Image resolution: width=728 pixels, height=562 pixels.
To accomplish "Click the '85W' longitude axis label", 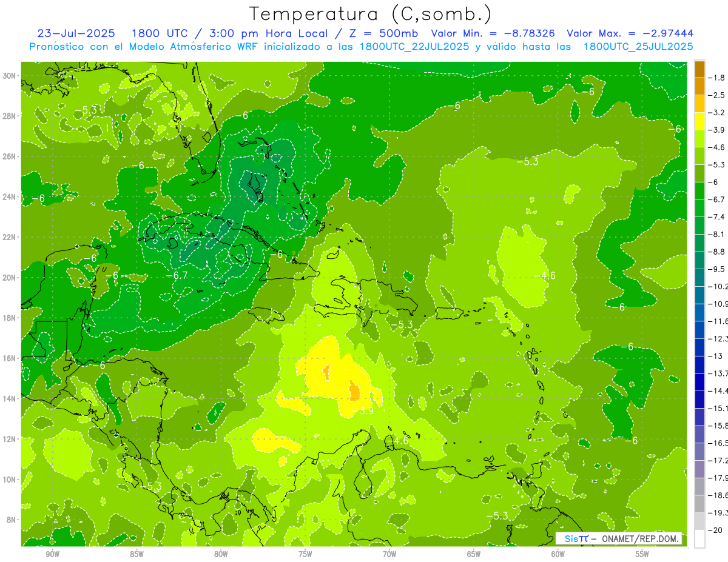I will pyautogui.click(x=136, y=554).
